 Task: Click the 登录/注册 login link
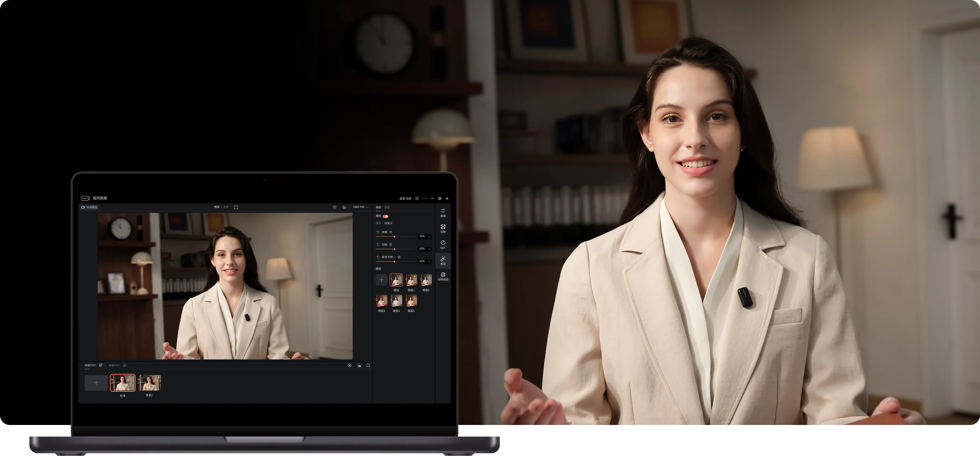click(x=405, y=199)
